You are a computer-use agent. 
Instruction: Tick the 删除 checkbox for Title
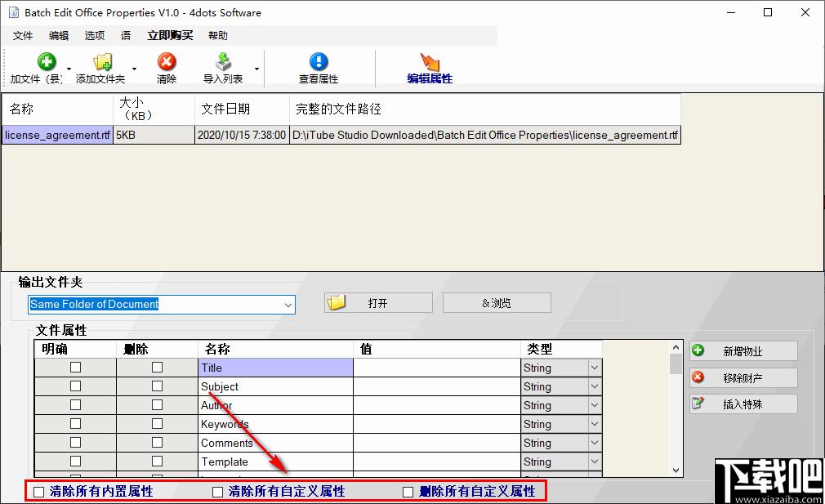158,368
